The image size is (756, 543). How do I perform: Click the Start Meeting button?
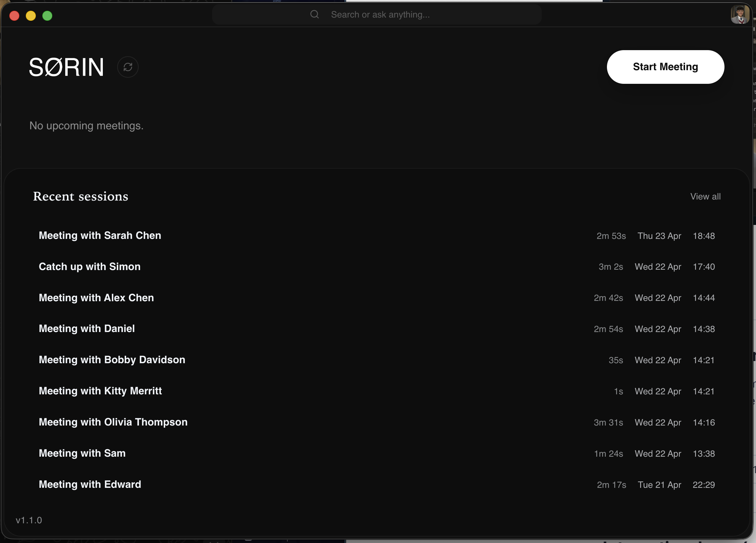point(665,67)
